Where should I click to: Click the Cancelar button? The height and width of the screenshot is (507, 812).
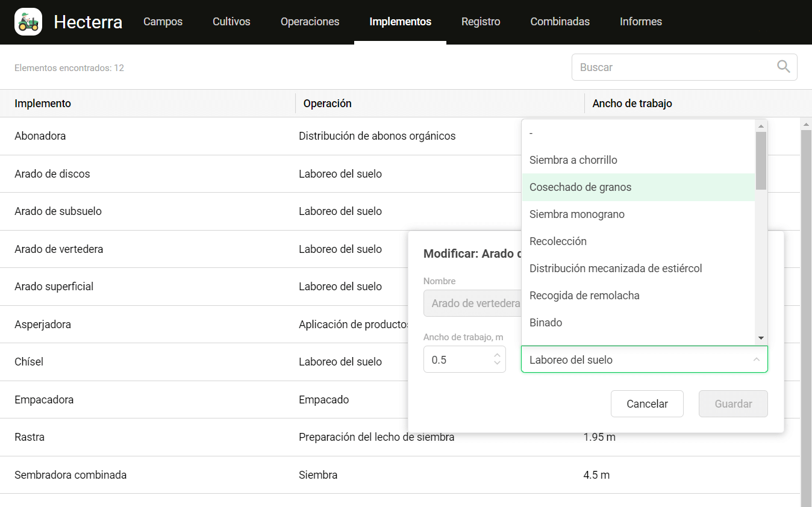[647, 404]
